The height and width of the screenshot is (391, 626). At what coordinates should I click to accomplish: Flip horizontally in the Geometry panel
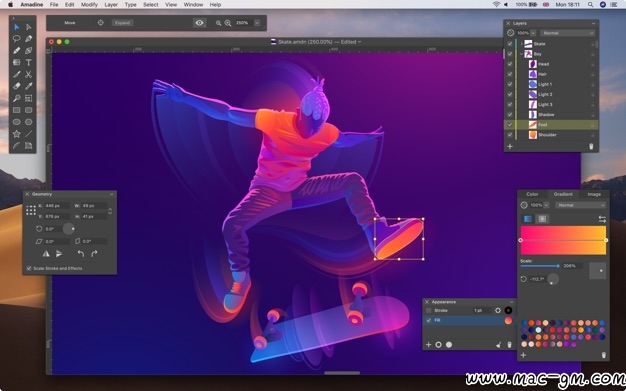pyautogui.click(x=46, y=254)
